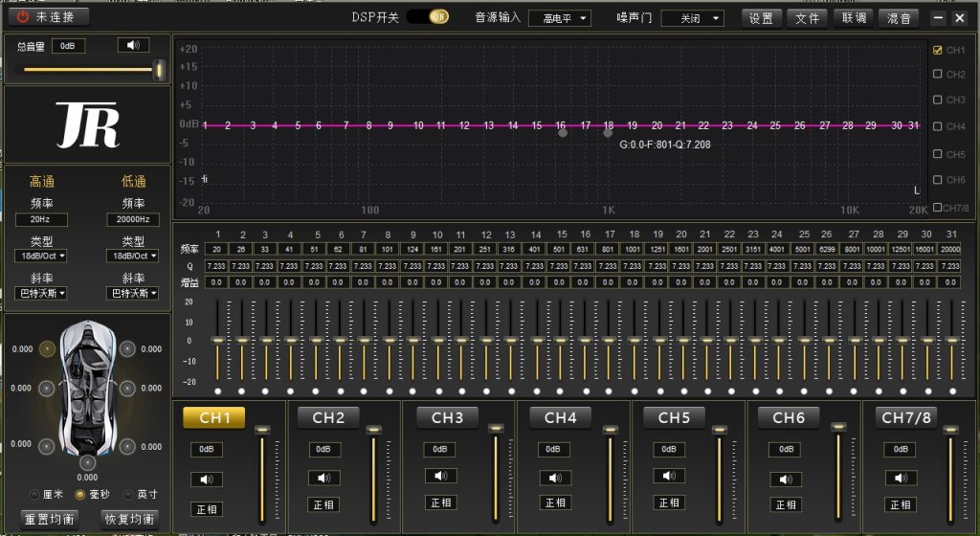980x536 pixels.
Task: Click the 恢复均衡 button
Action: click(x=129, y=519)
